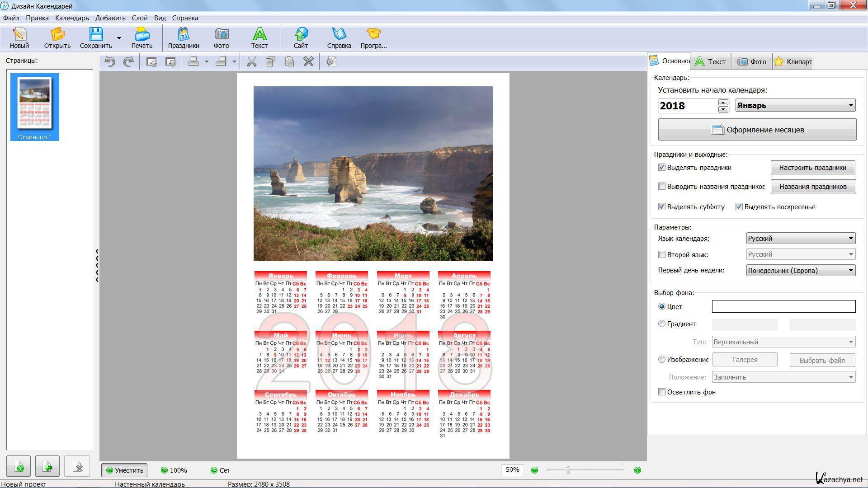Expand the Язык календаря dropdown
Viewport: 868px width, 488px height.
[x=800, y=239]
